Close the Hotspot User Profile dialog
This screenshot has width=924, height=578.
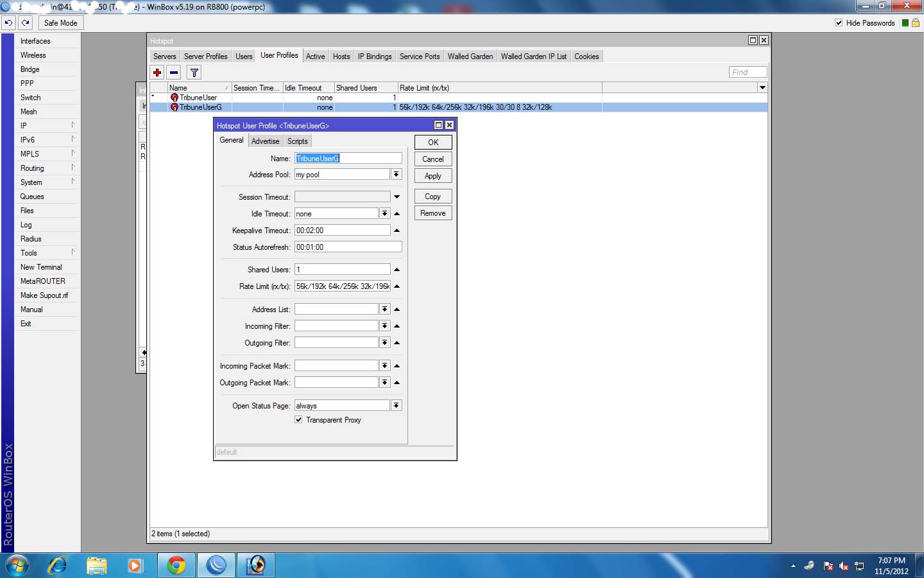click(x=449, y=125)
